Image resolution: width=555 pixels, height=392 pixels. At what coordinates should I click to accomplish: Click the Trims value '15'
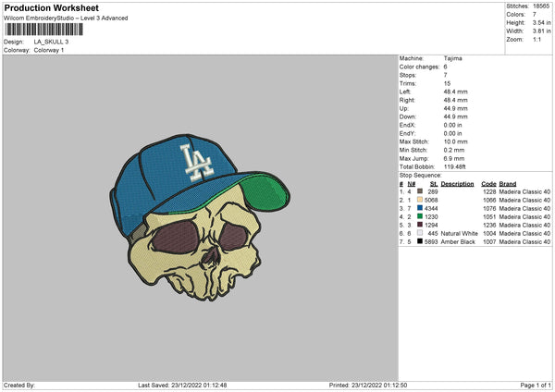(447, 83)
